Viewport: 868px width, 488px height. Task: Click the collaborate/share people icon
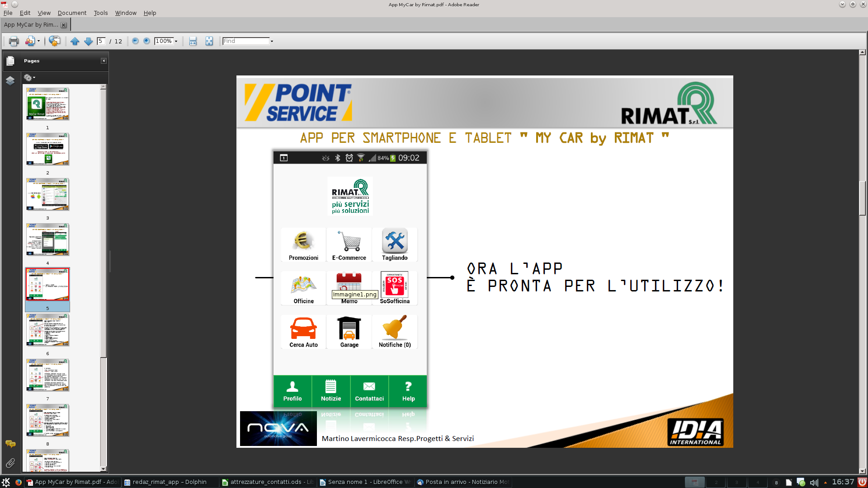click(x=29, y=41)
